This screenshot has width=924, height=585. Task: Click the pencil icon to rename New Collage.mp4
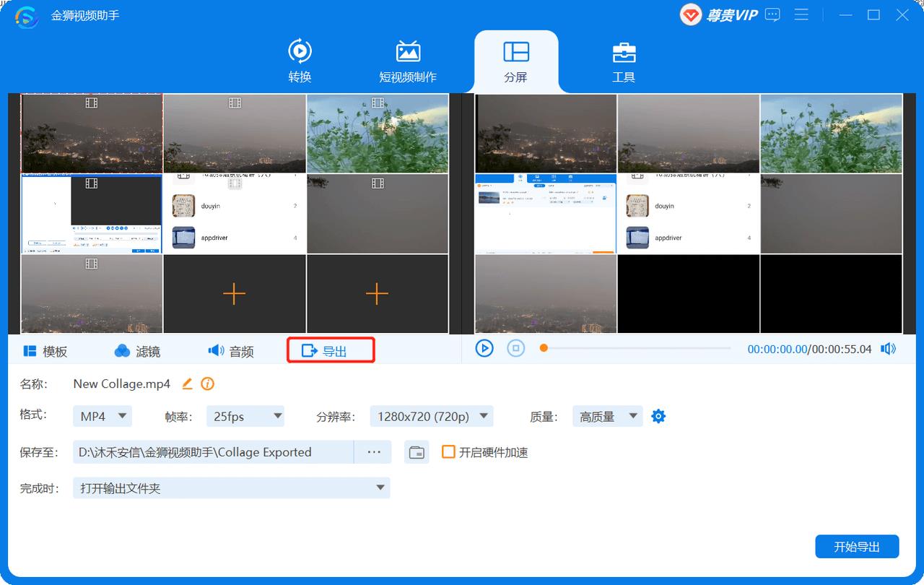tap(187, 384)
